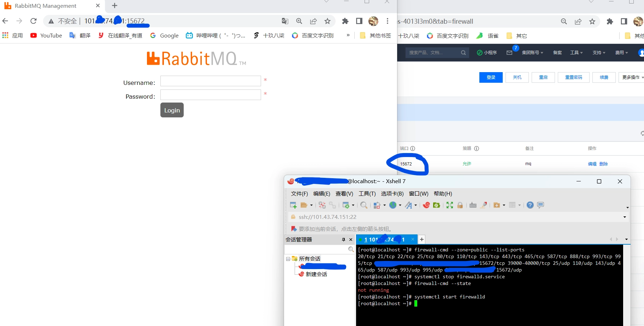This screenshot has width=644, height=326.
Task: Open the 文件(F) menu in Xshell
Action: tap(299, 194)
